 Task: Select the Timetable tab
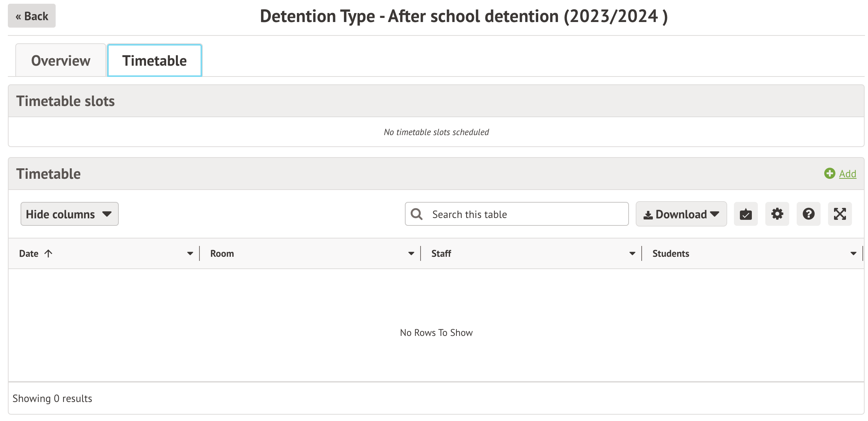click(154, 61)
